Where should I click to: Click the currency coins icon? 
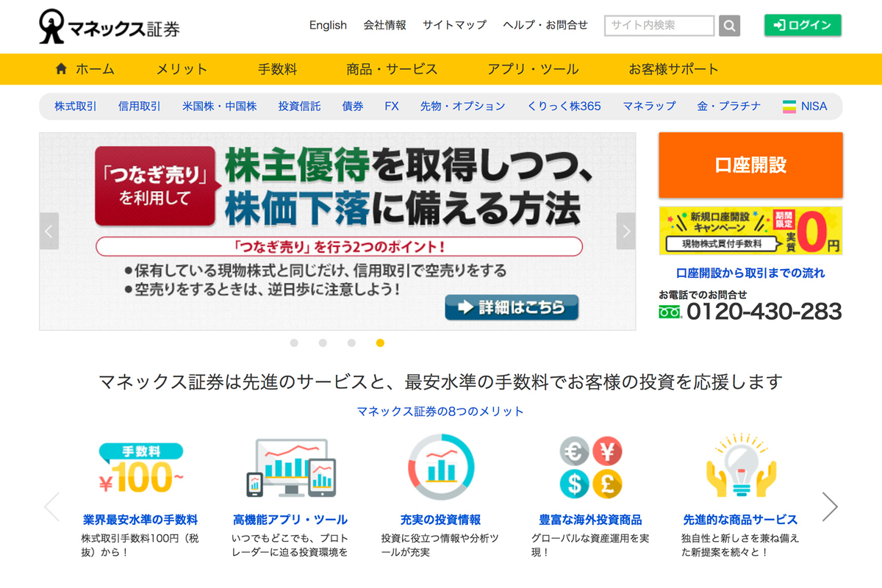click(590, 467)
